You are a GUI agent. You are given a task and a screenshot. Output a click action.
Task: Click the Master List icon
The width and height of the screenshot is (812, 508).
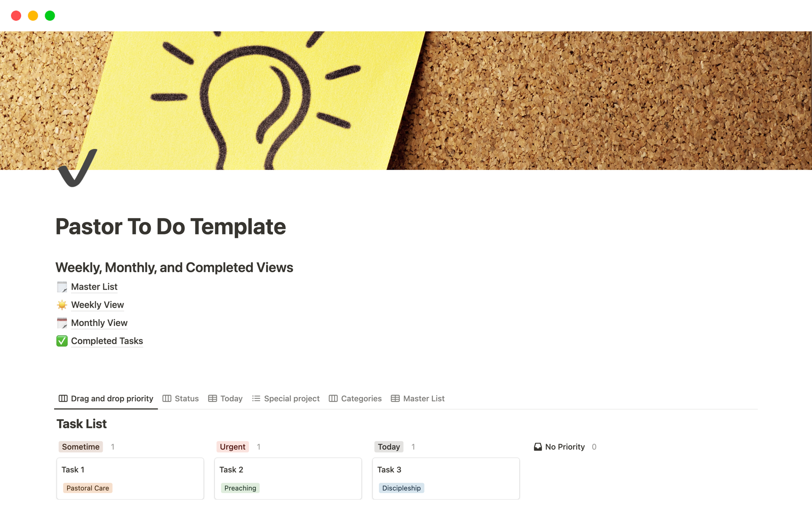pos(62,286)
